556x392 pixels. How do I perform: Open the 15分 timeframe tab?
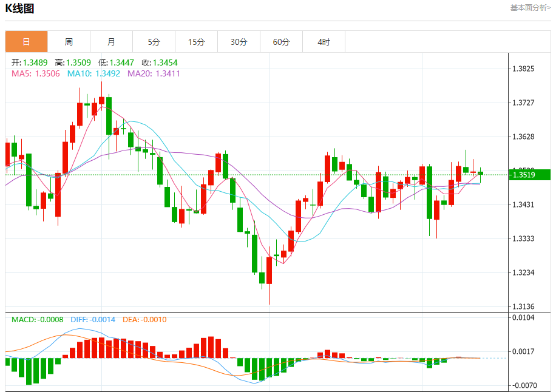tap(197, 42)
